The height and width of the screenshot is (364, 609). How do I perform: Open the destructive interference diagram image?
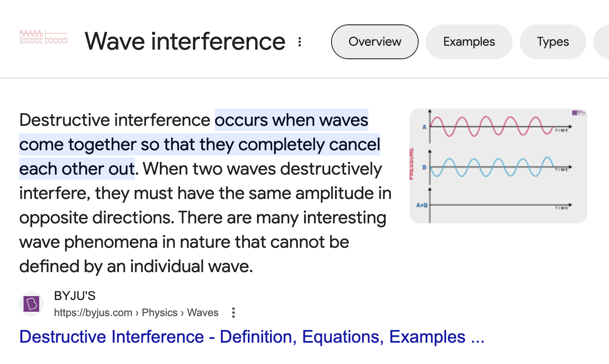click(x=498, y=165)
